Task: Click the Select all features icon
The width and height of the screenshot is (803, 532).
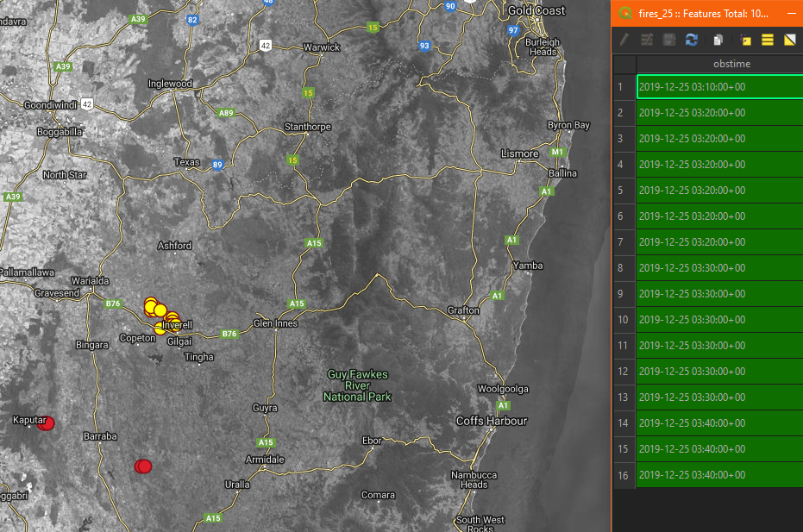Action: click(767, 40)
